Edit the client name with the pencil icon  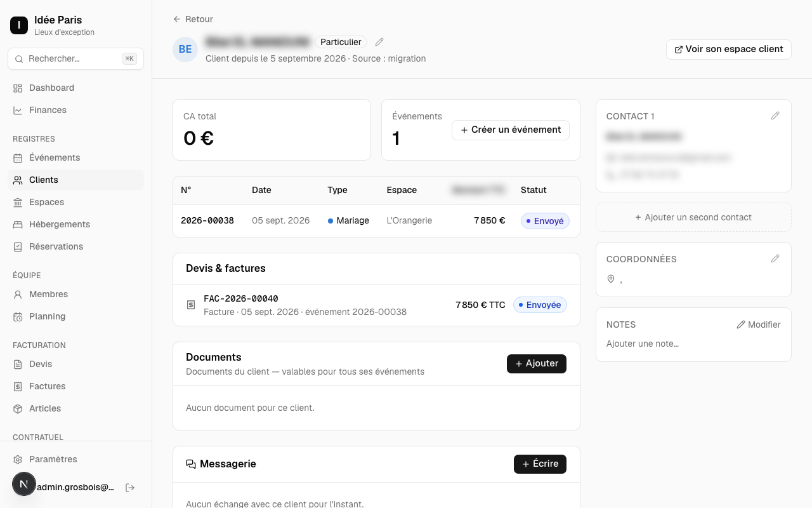379,42
